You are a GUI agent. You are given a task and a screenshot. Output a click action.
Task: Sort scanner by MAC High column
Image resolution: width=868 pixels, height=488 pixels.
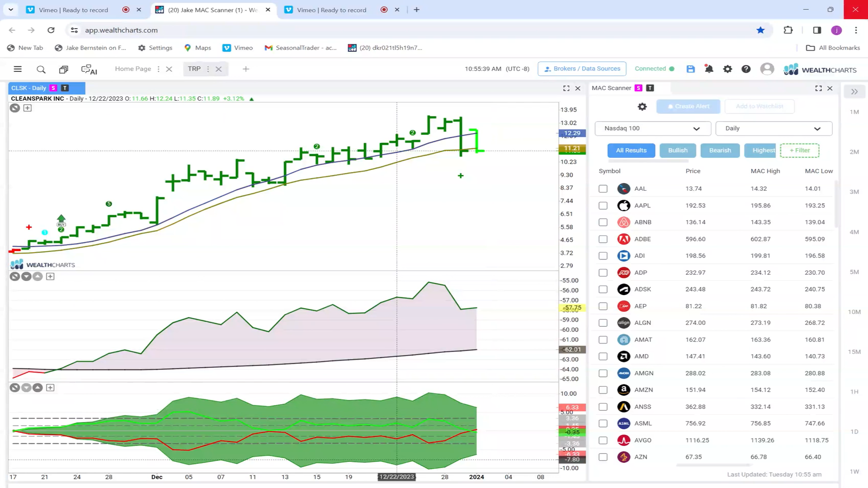pyautogui.click(x=765, y=171)
